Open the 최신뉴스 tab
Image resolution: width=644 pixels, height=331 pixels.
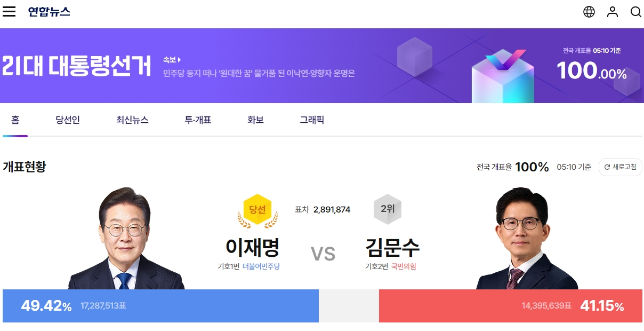(132, 120)
